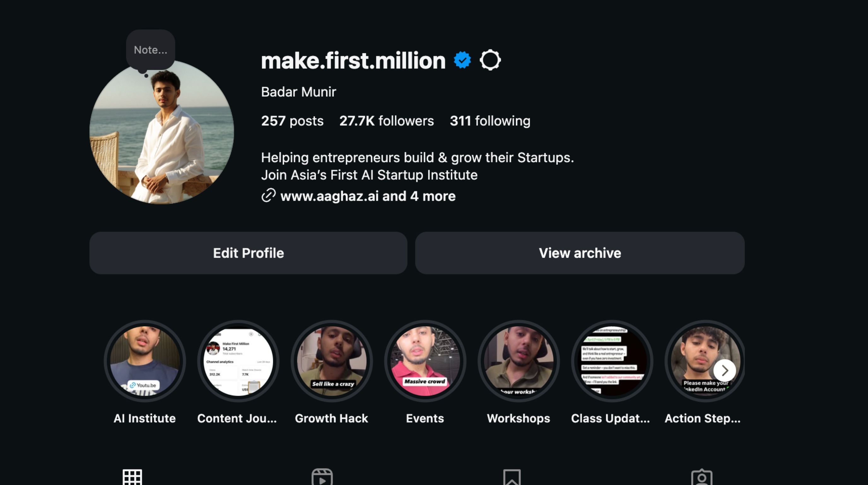The height and width of the screenshot is (485, 868).
Task: Open the www.aaghaz.ai and 4 more link
Action: 368,196
